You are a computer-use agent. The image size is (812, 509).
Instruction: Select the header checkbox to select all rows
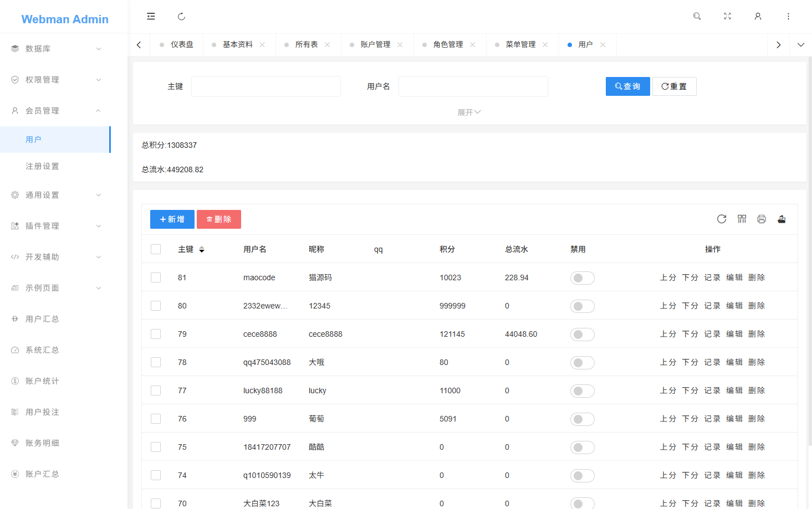(x=156, y=249)
